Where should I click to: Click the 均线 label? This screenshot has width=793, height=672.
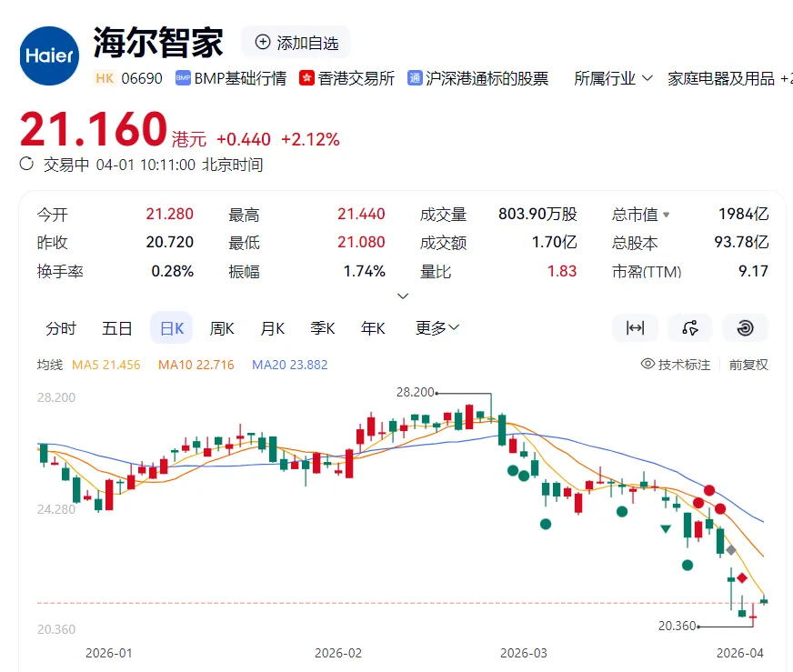pos(49,365)
